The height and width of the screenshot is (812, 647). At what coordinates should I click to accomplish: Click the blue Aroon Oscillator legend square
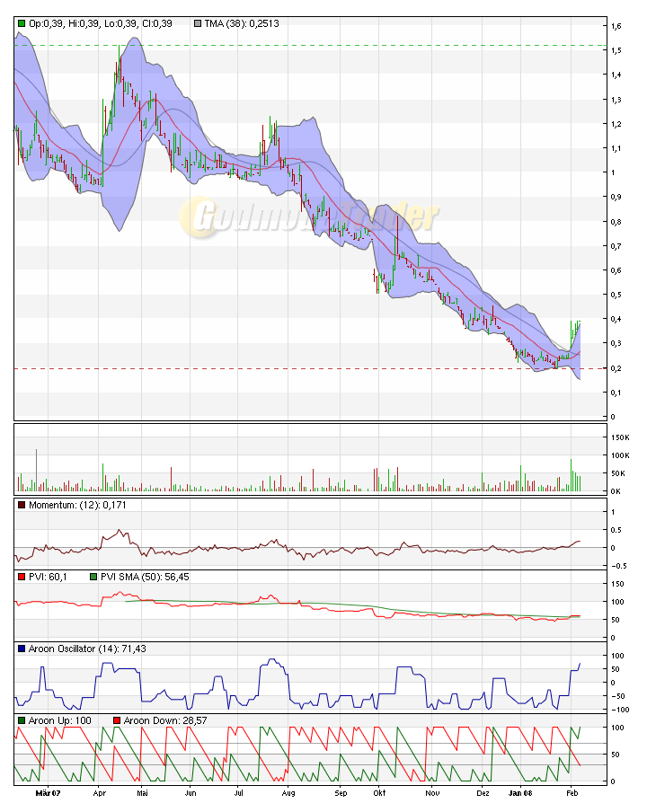coord(22,649)
